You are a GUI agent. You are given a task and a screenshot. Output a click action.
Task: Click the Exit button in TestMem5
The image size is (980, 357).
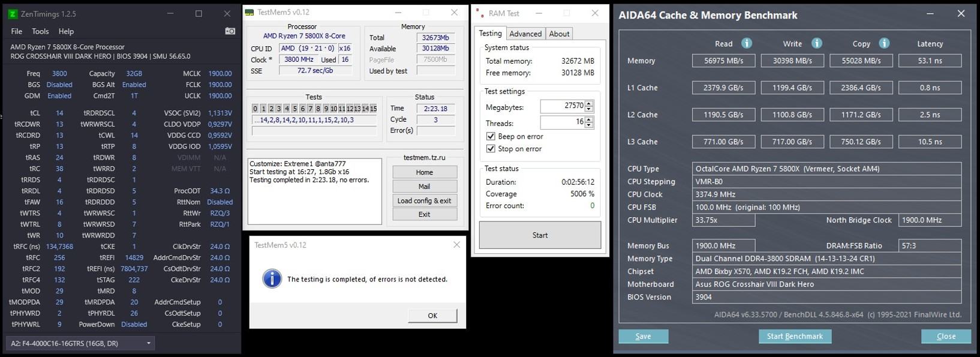[424, 214]
